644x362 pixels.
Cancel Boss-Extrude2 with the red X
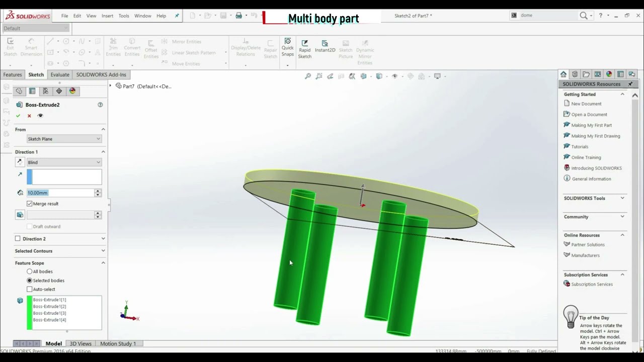pyautogui.click(x=29, y=116)
